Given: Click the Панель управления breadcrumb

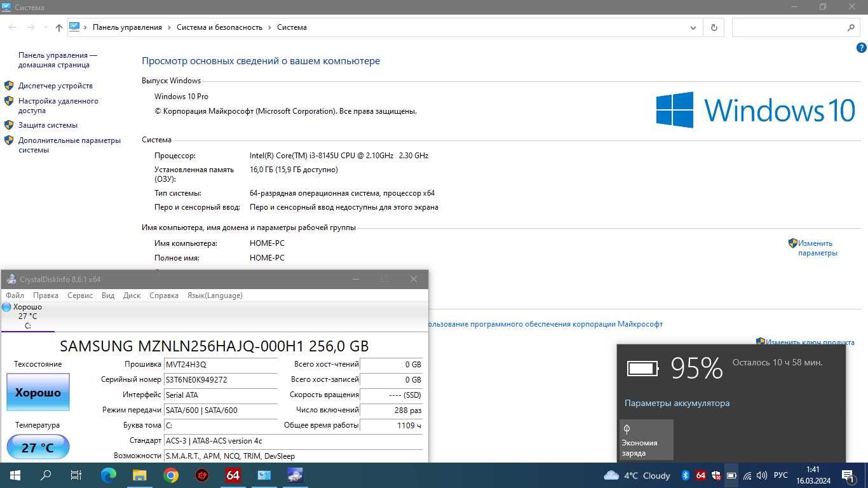Looking at the screenshot, I should pyautogui.click(x=127, y=27).
